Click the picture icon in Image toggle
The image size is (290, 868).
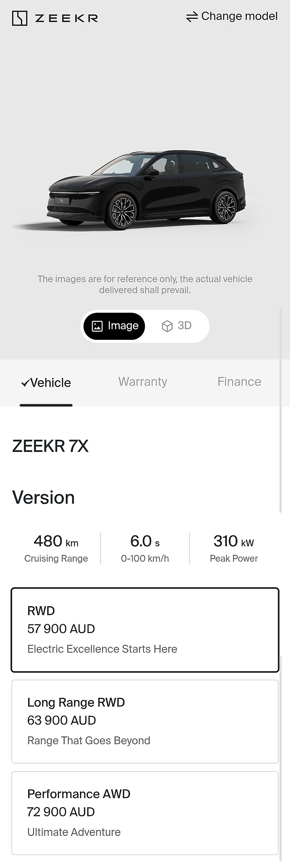(97, 326)
